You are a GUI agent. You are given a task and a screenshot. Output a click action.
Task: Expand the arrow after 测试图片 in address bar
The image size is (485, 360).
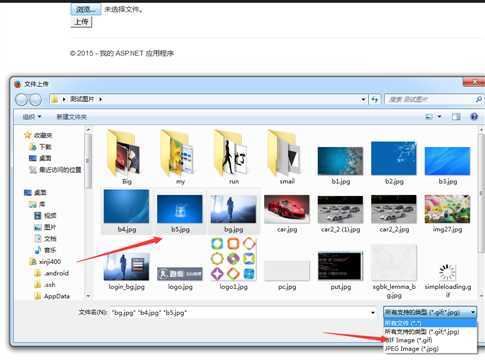point(100,99)
